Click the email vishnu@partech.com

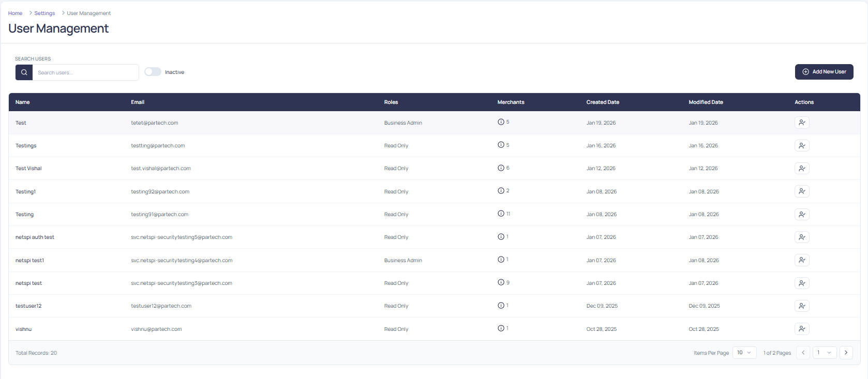click(156, 329)
